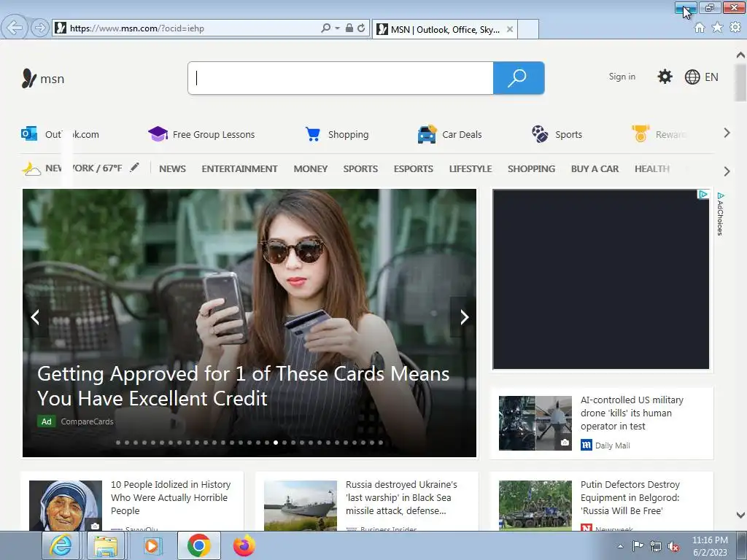Open Internet Explorer from the taskbar
747x560 pixels.
coord(61,545)
